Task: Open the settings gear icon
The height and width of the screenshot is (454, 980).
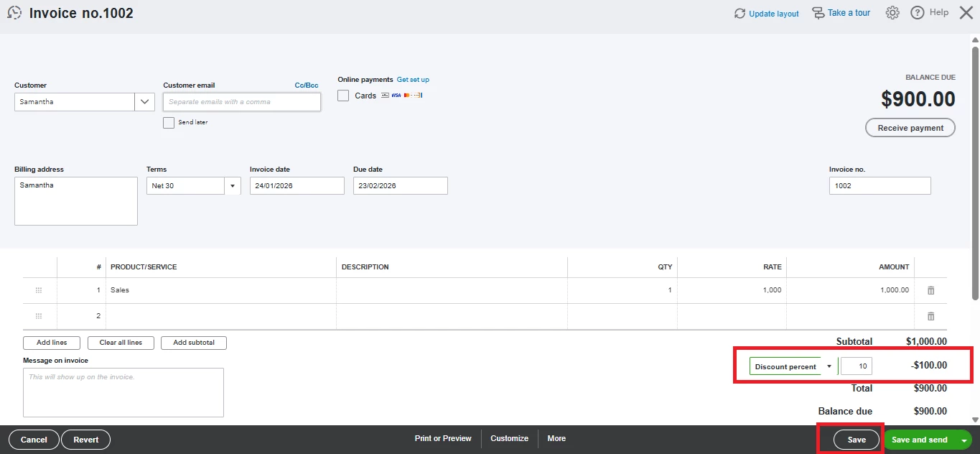Action: coord(892,13)
